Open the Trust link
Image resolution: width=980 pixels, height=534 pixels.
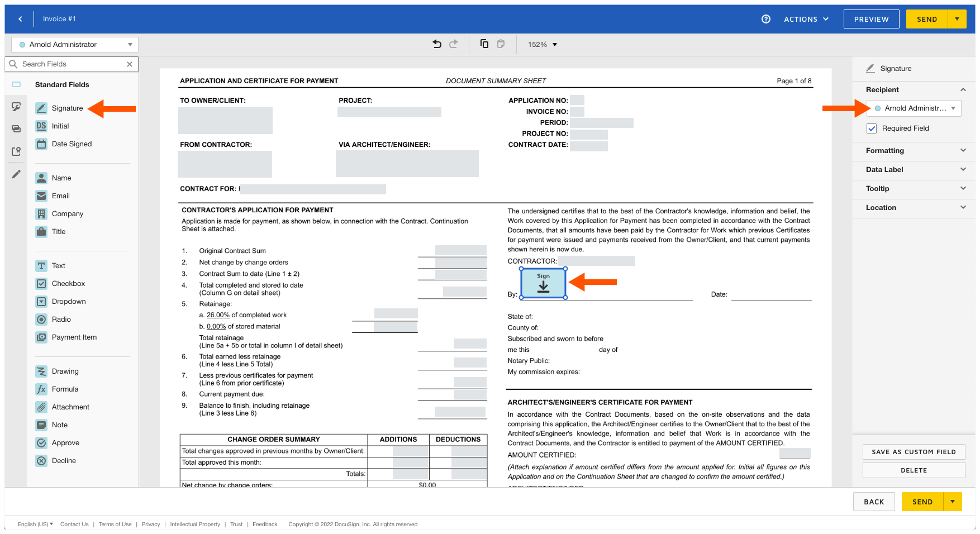point(236,525)
